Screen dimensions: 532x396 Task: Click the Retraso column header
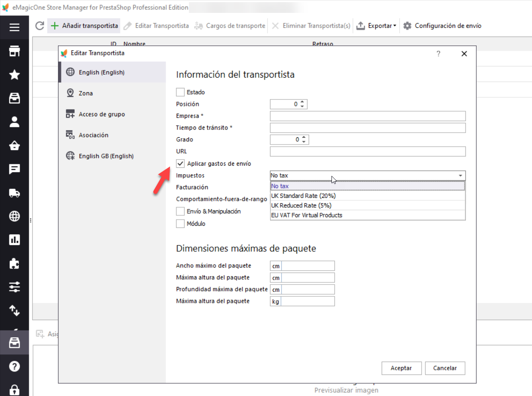pyautogui.click(x=322, y=44)
